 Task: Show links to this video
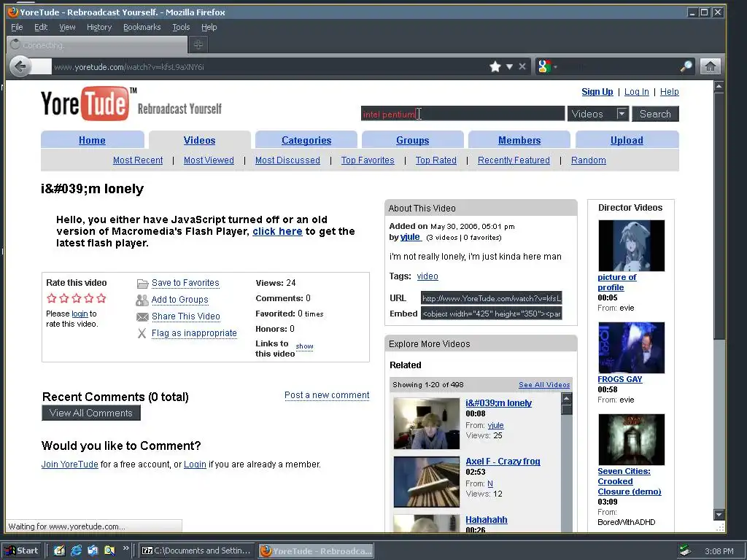pos(304,346)
